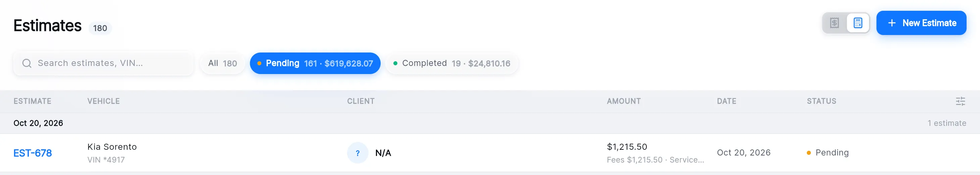Screen dimensions: 980x175
Task: Click the Kia Sorento vehicle name
Action: [112, 147]
